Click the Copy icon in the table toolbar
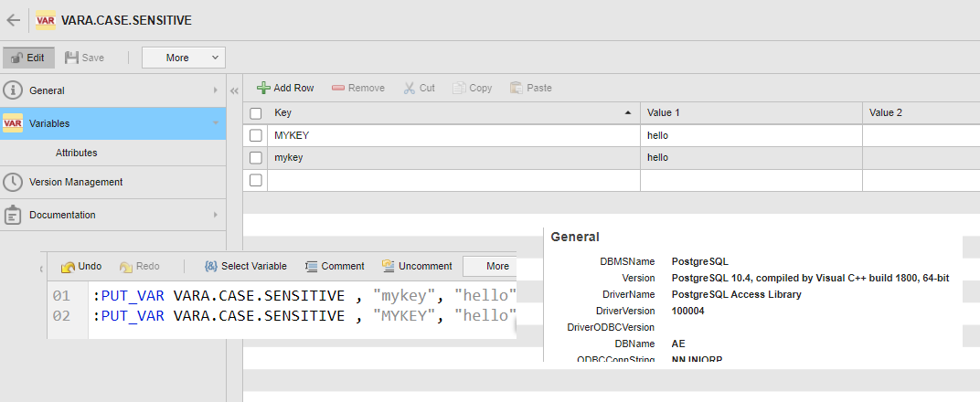Image resolution: width=980 pixels, height=402 pixels. click(459, 88)
